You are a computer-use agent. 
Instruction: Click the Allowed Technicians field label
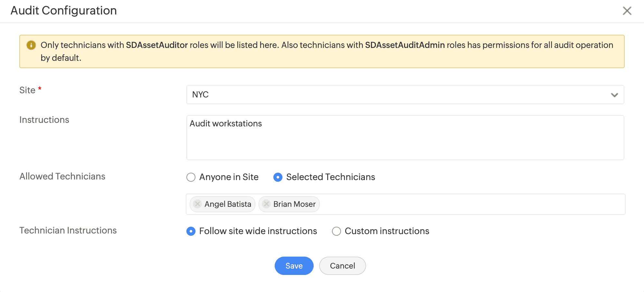(x=62, y=176)
